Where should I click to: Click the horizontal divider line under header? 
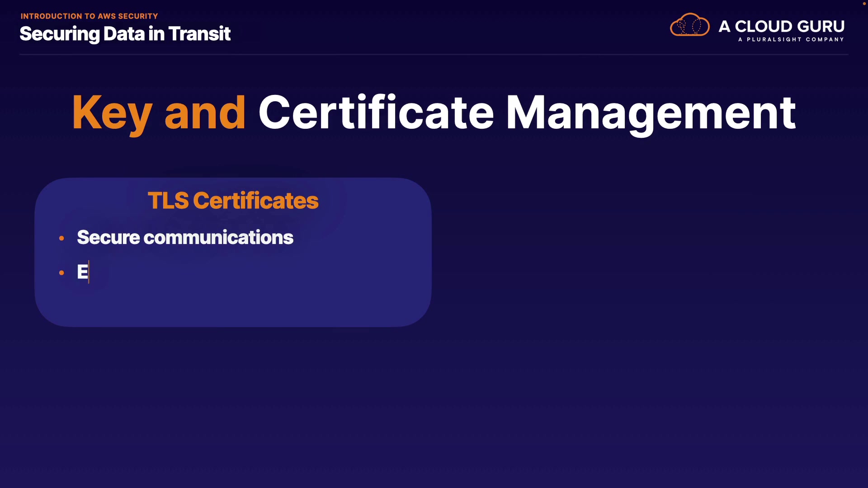(434, 55)
